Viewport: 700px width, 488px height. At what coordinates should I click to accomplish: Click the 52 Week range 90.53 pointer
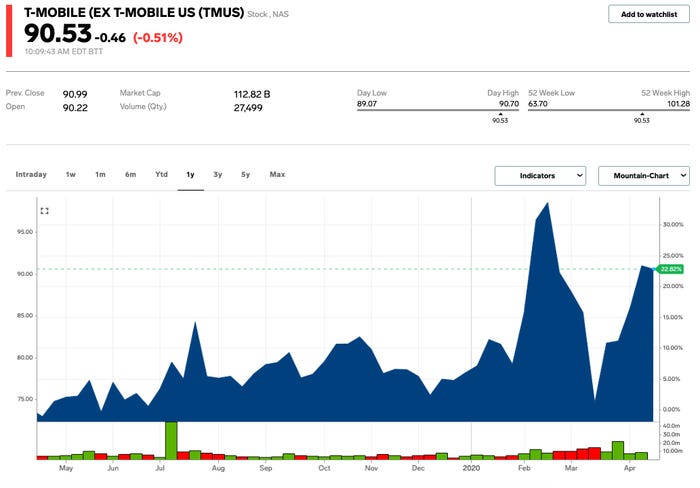(642, 118)
